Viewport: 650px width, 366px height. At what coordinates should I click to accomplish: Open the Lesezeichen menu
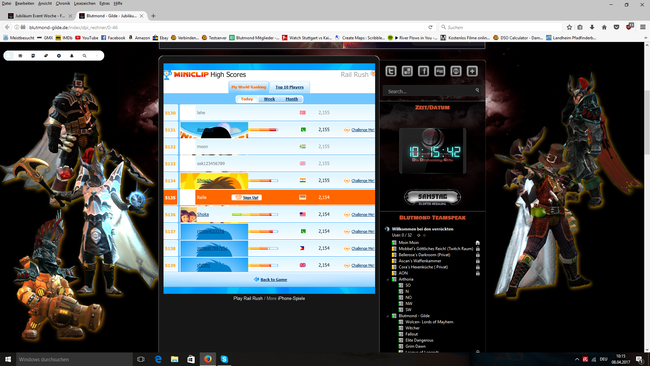pyautogui.click(x=85, y=3)
